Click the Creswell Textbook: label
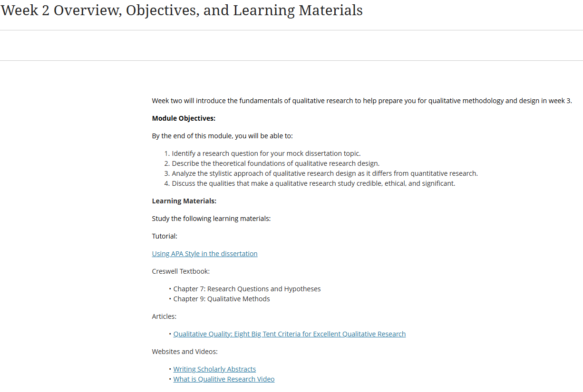 coord(181,271)
